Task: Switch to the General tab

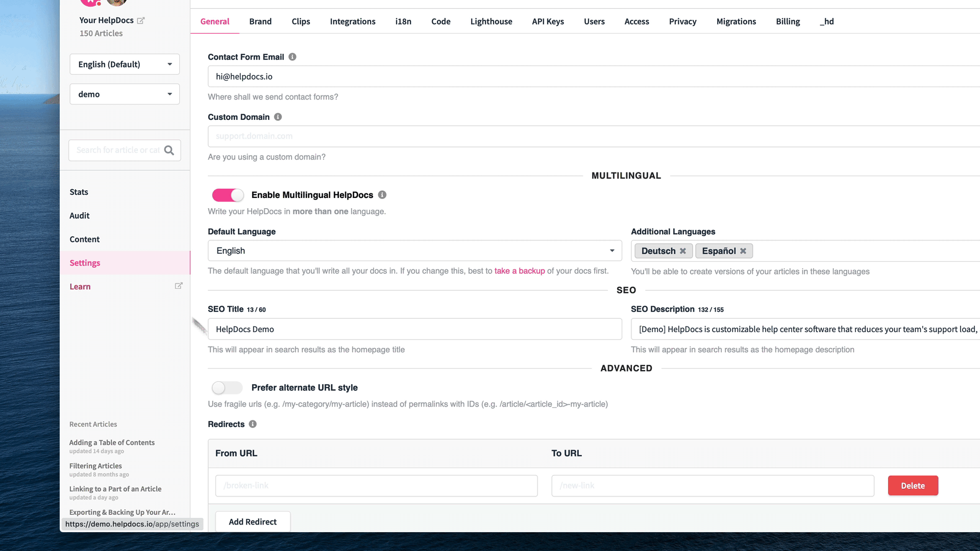Action: tap(215, 21)
